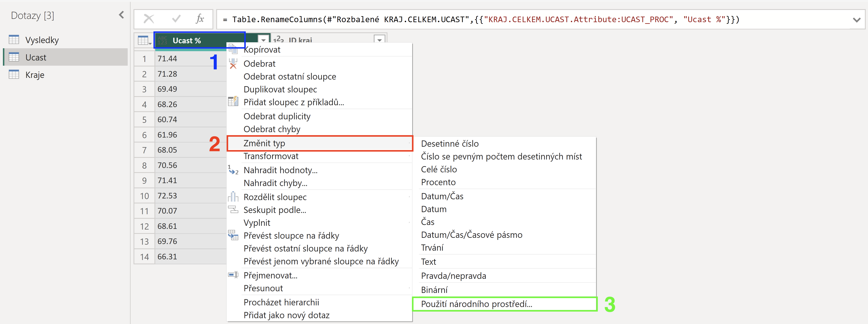Select Převést sloupce na řádky
The height and width of the screenshot is (324, 868).
click(319, 235)
